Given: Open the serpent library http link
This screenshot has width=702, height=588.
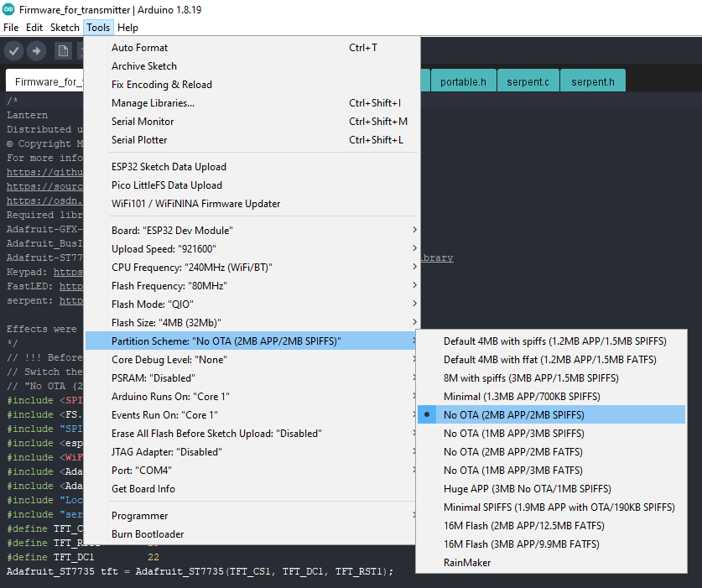Looking at the screenshot, I should pyautogui.click(x=71, y=301).
